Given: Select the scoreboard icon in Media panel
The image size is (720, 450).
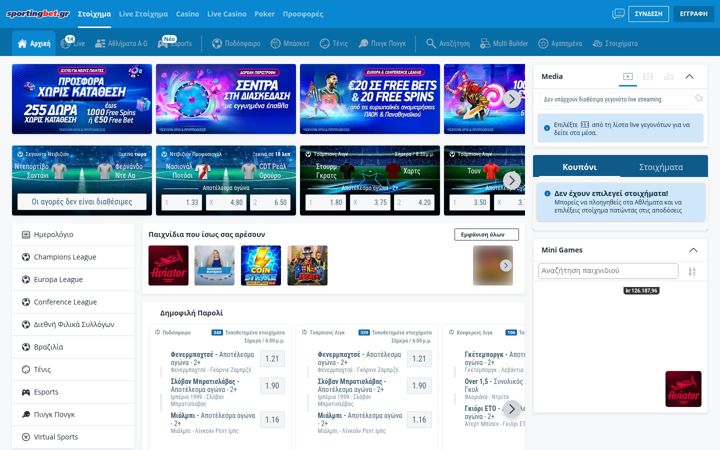Looking at the screenshot, I should [648, 77].
